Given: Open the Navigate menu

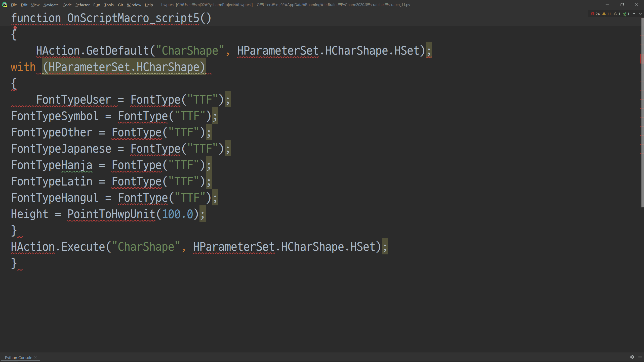Looking at the screenshot, I should point(51,5).
